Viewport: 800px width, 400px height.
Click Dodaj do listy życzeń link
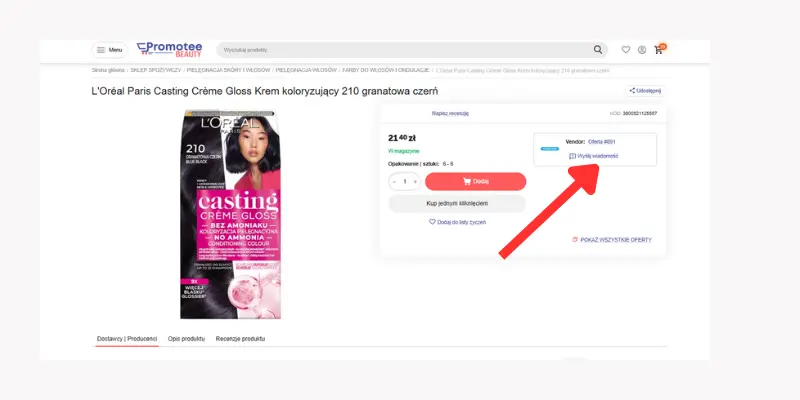point(457,222)
